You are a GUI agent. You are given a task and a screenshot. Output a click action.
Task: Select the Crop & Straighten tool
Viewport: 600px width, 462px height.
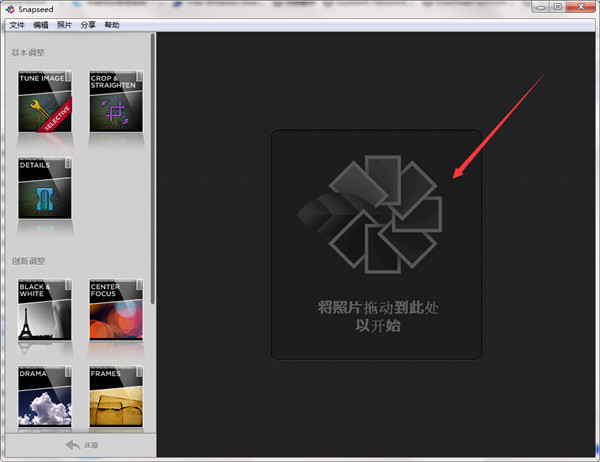(x=116, y=102)
